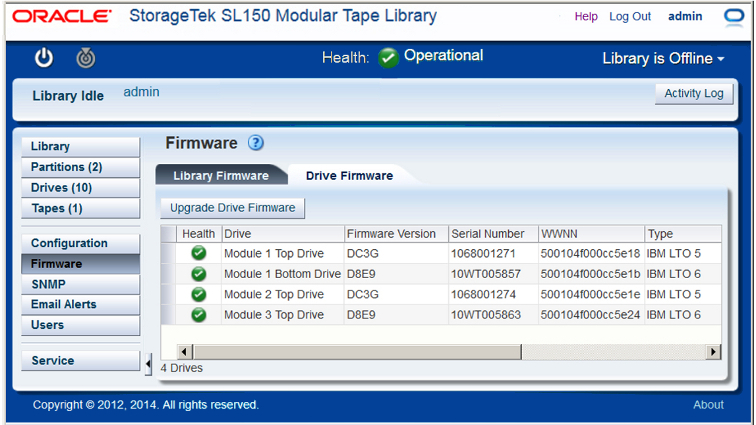This screenshot has height=425, width=756.
Task: Click health icon for Module 1 Top Drive
Action: pyautogui.click(x=199, y=253)
